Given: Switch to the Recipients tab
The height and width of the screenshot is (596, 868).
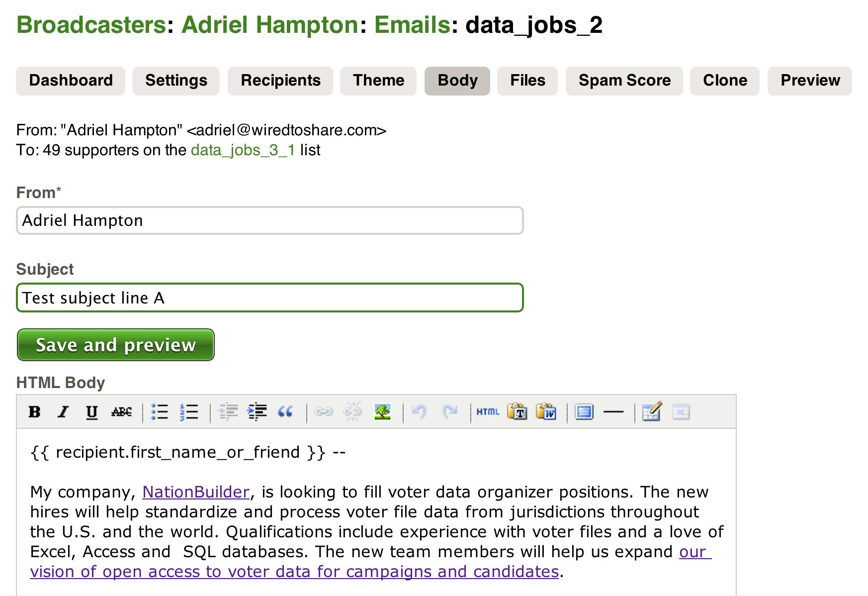Looking at the screenshot, I should coord(280,81).
